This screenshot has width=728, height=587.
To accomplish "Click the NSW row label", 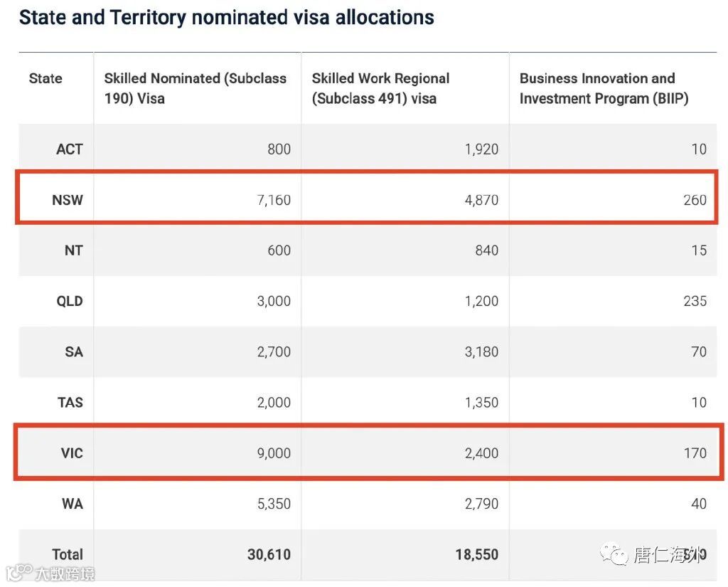I will pos(68,199).
